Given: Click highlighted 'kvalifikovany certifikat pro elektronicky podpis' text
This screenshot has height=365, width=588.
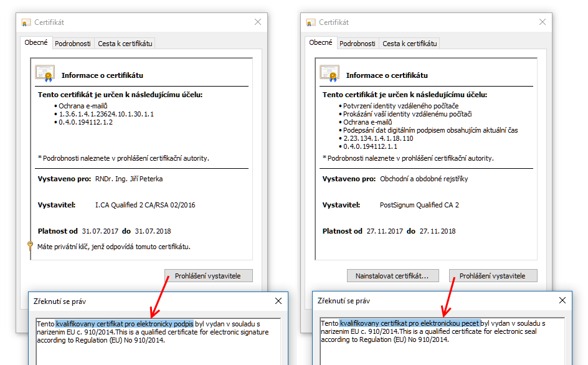Looking at the screenshot, I should pyautogui.click(x=125, y=324).
